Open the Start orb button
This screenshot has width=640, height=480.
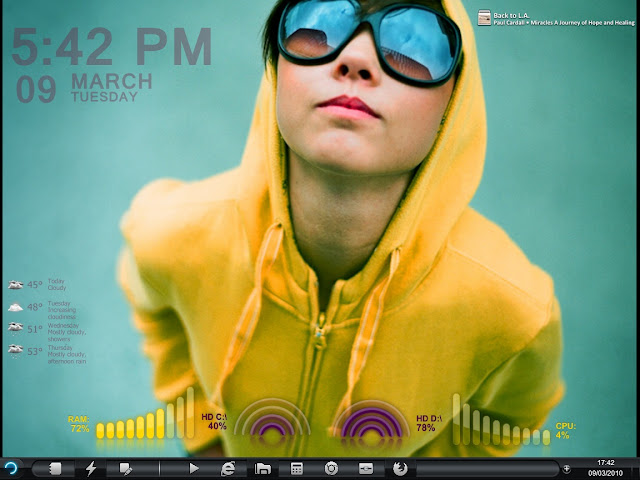point(11,468)
